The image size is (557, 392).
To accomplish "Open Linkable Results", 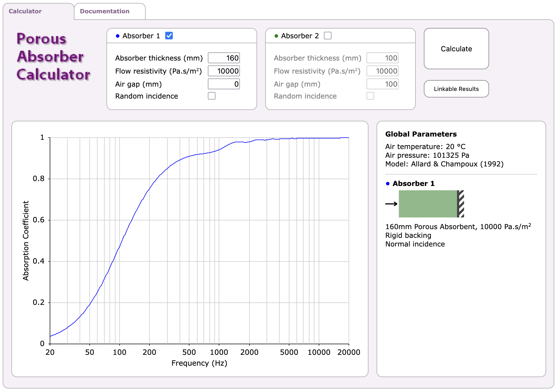I will (x=456, y=89).
